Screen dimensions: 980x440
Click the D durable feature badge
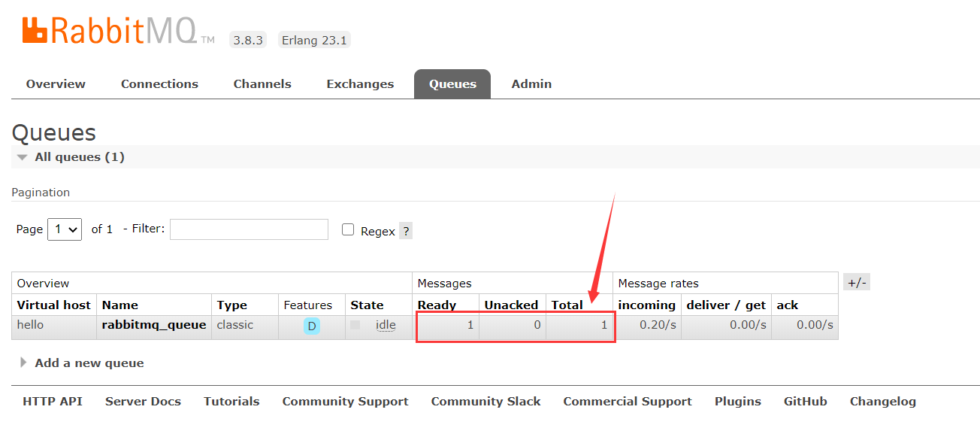click(x=311, y=326)
